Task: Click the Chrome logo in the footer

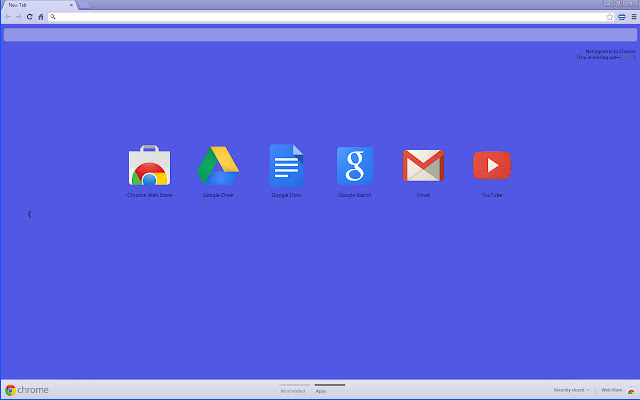Action: (x=27, y=390)
